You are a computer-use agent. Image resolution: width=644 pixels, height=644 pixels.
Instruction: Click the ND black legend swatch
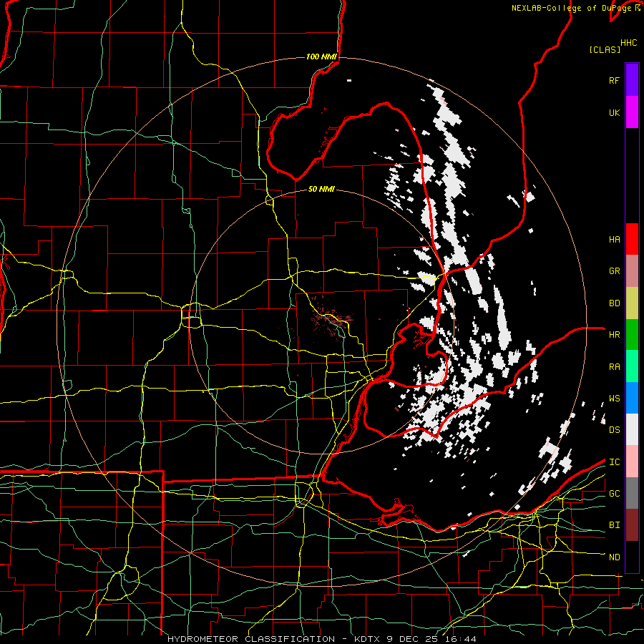632,557
